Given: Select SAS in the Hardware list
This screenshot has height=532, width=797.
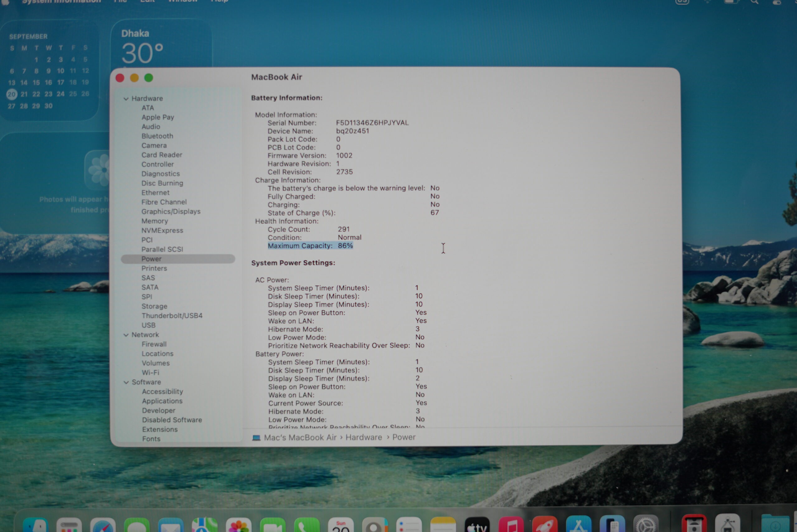Looking at the screenshot, I should (x=148, y=278).
